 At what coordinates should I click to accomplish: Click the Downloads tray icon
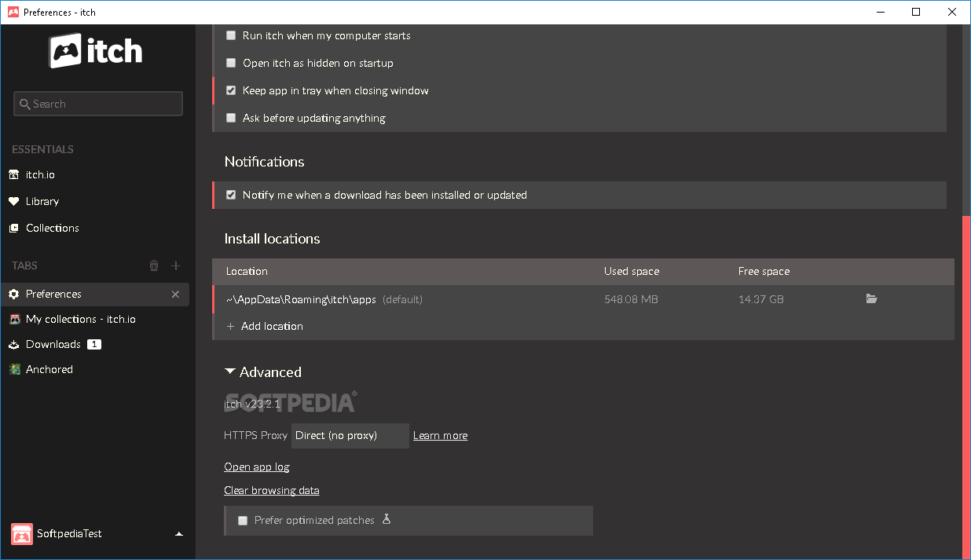click(14, 344)
